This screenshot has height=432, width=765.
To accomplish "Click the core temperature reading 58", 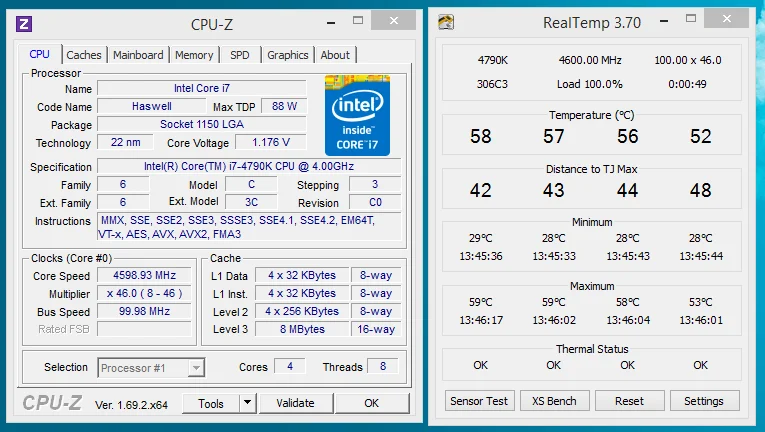I will coord(481,136).
